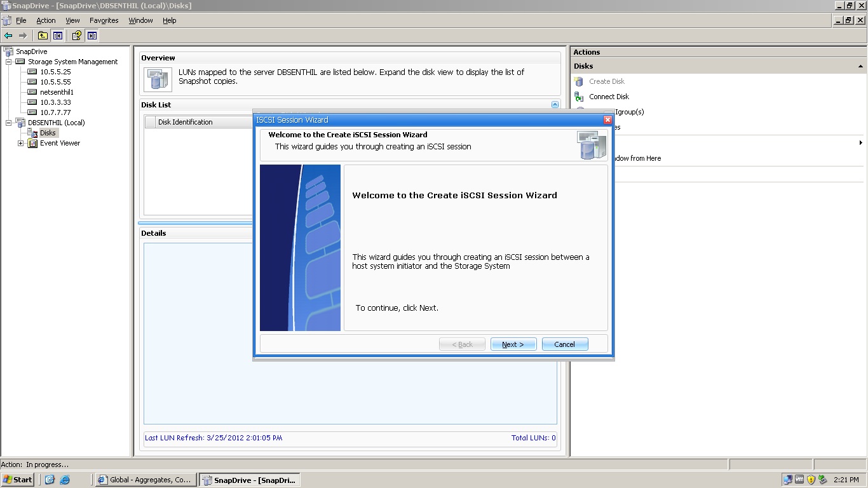
Task: Toggle the console tree pane toolbar icon
Action: pos(58,36)
